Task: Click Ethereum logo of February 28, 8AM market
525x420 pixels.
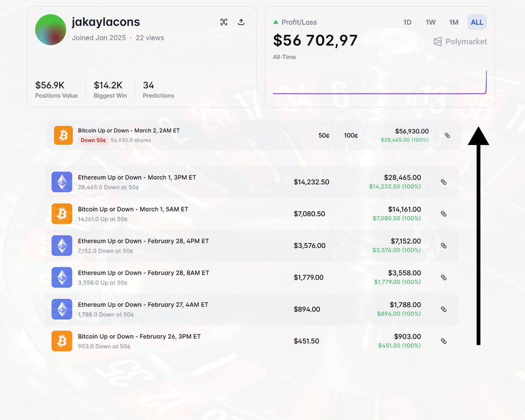Action: [62, 277]
